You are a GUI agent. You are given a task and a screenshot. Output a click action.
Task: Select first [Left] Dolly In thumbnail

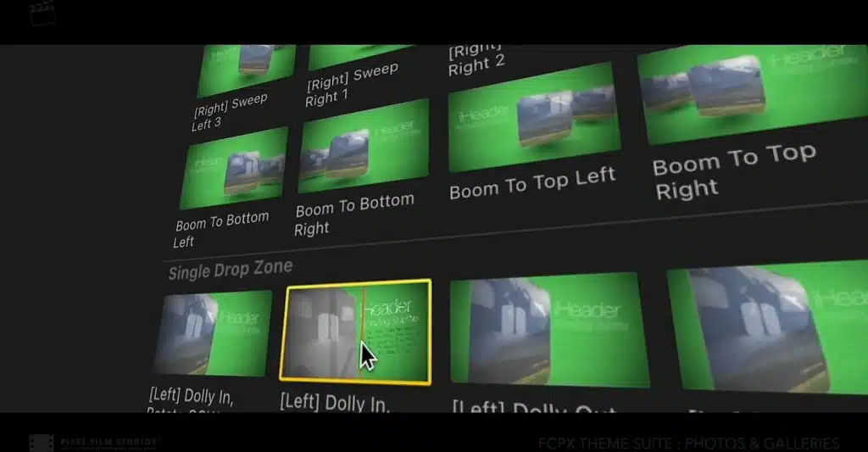(x=213, y=333)
